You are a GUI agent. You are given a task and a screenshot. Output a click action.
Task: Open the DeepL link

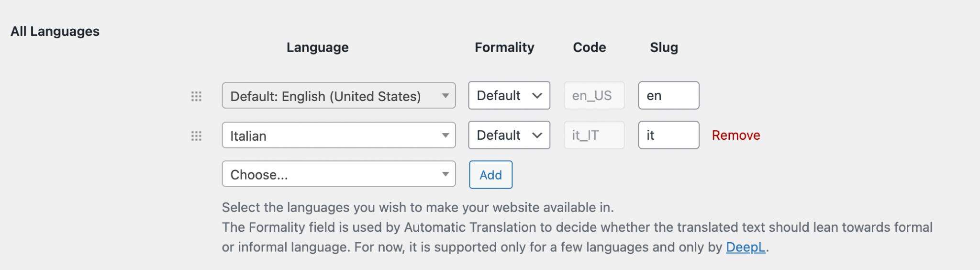pyautogui.click(x=746, y=247)
